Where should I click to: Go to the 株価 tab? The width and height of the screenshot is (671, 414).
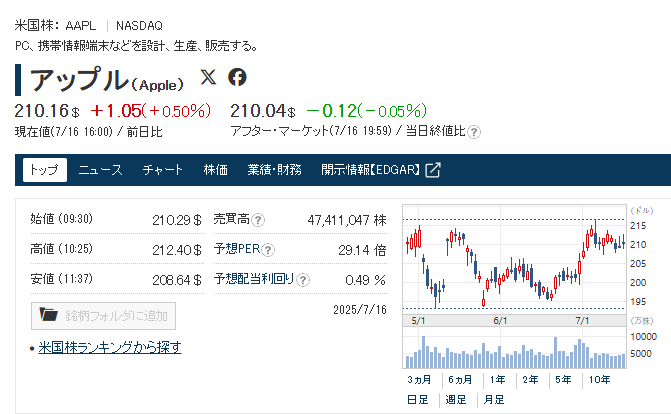[216, 170]
